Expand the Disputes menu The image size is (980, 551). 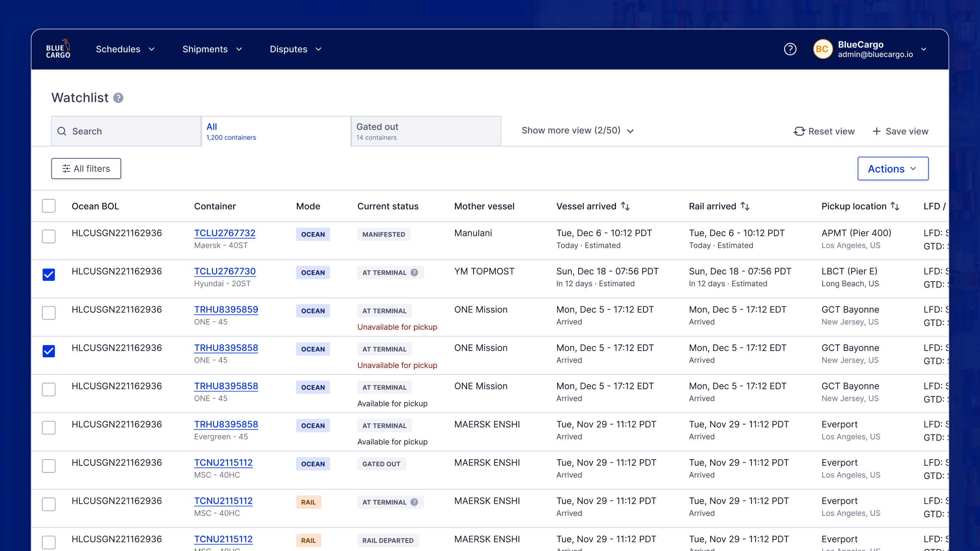pyautogui.click(x=296, y=49)
